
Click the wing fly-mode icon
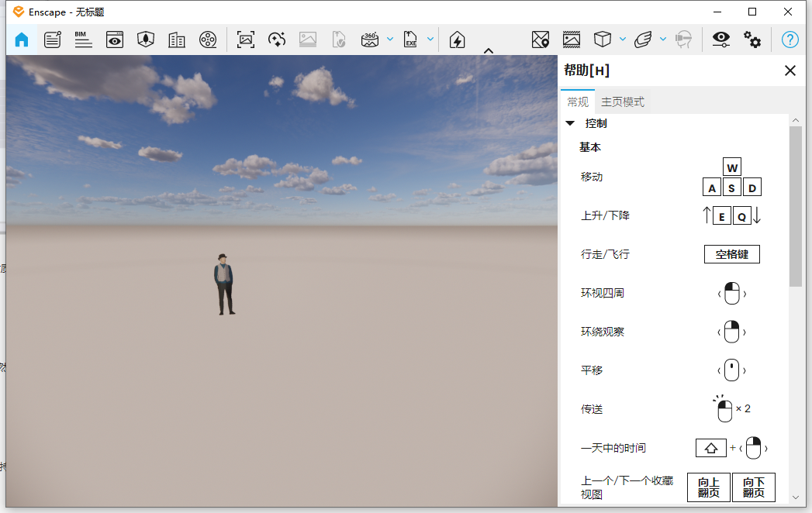(x=643, y=40)
